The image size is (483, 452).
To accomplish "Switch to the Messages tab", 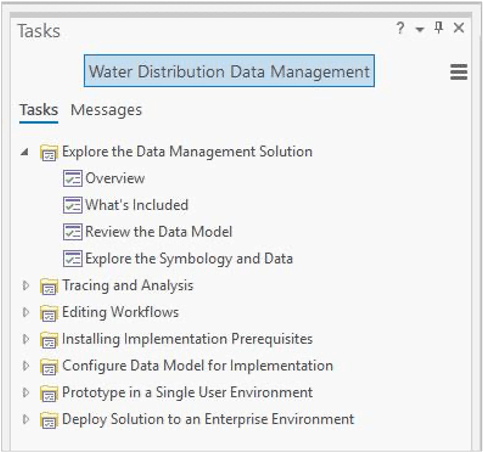I will click(x=106, y=110).
